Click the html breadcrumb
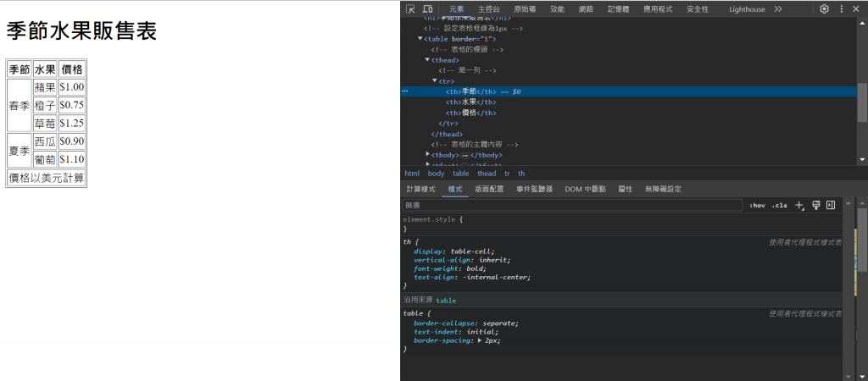This screenshot has height=381, width=868. click(412, 173)
